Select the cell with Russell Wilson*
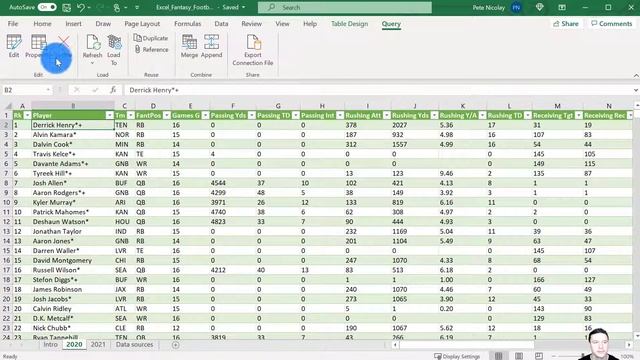 click(73, 270)
